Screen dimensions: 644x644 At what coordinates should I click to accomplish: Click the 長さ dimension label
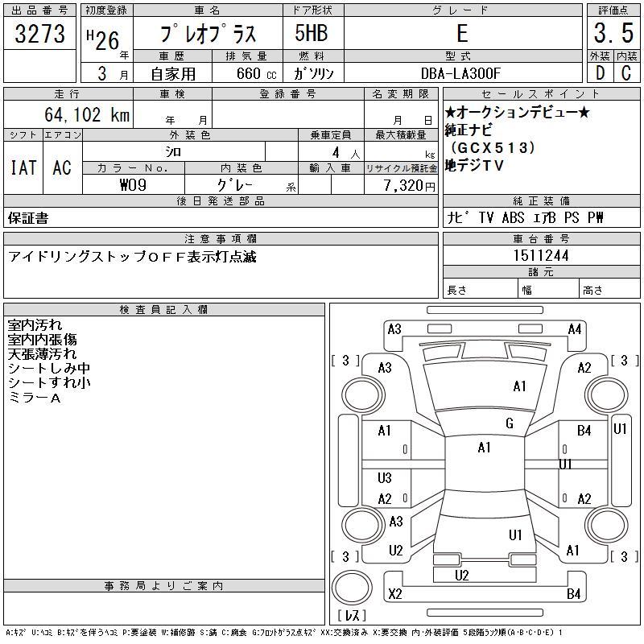[456, 291]
